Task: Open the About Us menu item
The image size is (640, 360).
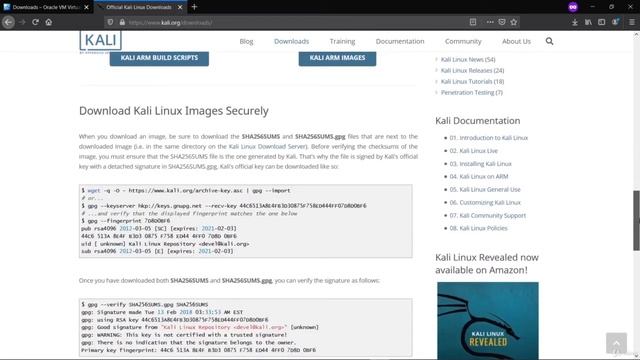Action: tap(516, 41)
